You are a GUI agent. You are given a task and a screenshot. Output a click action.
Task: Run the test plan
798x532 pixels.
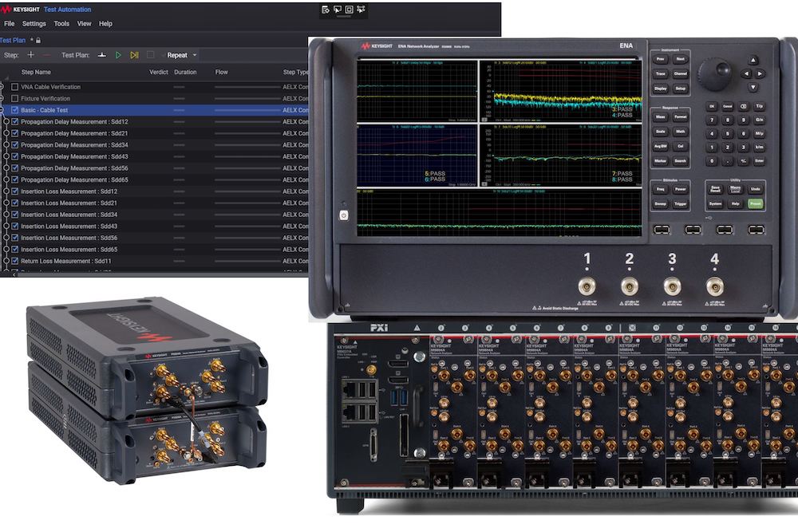pyautogui.click(x=118, y=55)
